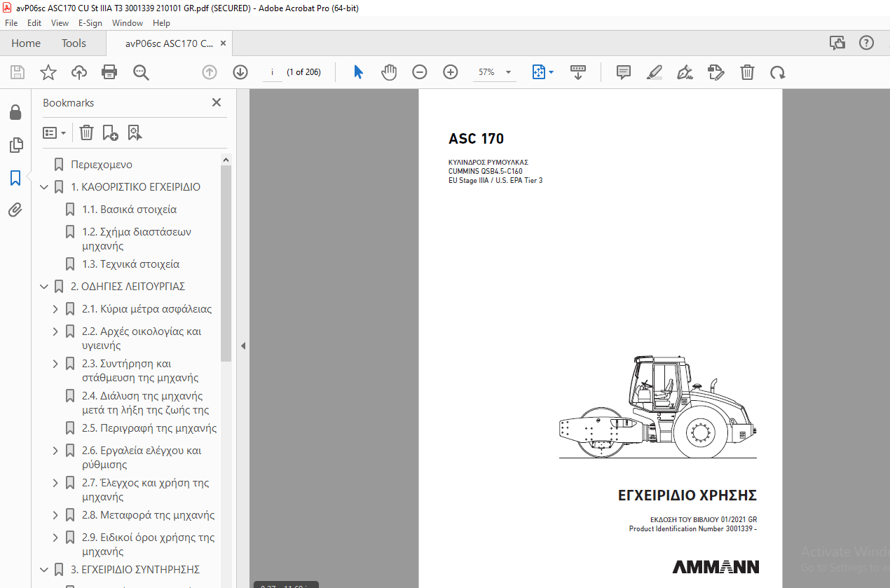Jump to 1.1. Βασικά στοιχεία bookmark
The height and width of the screenshot is (588, 890).
130,210
